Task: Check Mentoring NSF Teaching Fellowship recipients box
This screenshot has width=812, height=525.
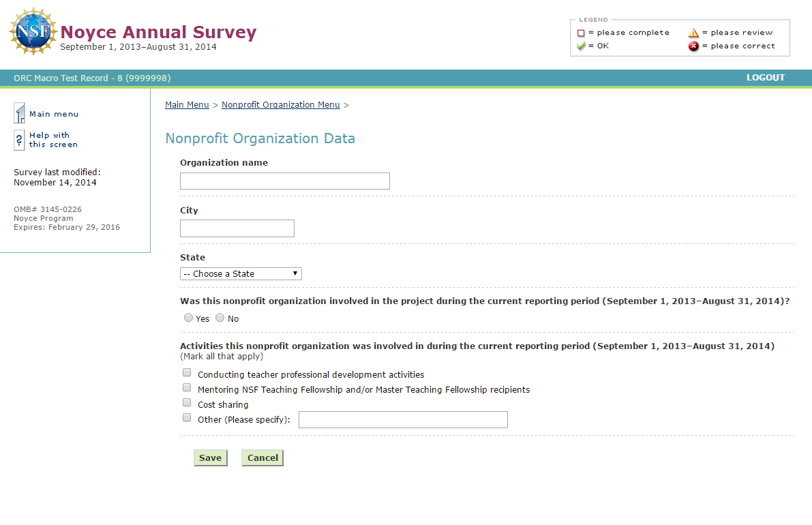Action: tap(187, 388)
